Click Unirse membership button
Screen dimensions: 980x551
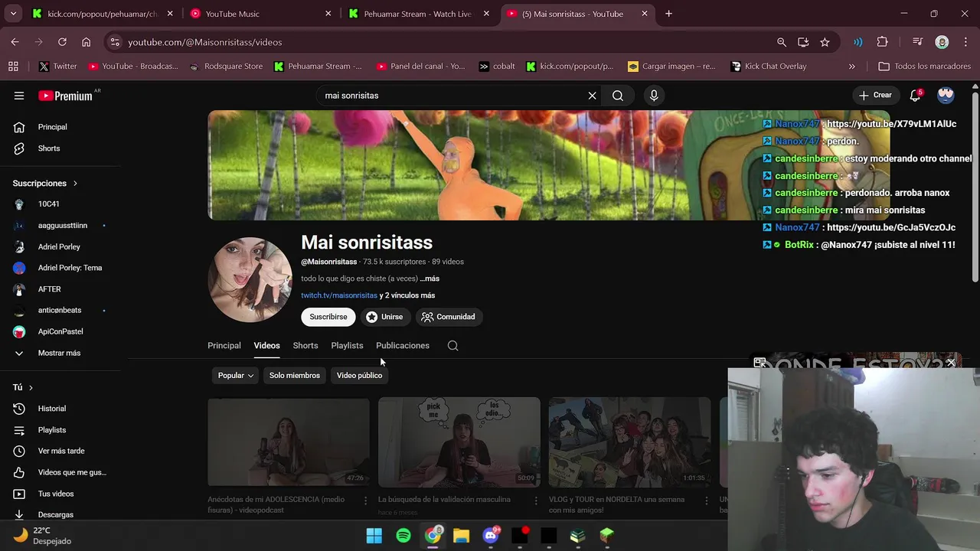click(x=384, y=317)
